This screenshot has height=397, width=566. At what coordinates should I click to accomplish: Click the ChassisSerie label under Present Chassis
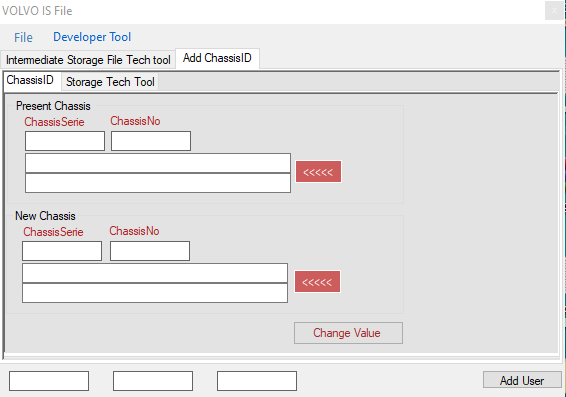point(54,122)
